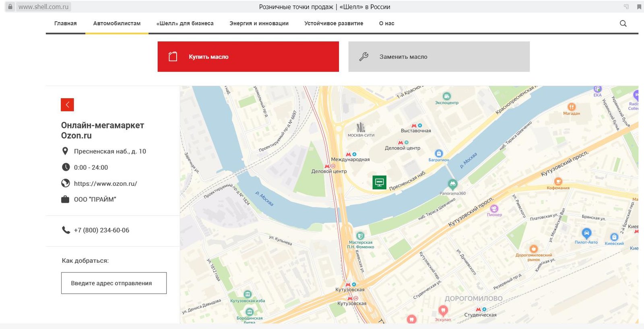Open the search magnifier icon
This screenshot has height=329, width=644.
click(x=623, y=23)
